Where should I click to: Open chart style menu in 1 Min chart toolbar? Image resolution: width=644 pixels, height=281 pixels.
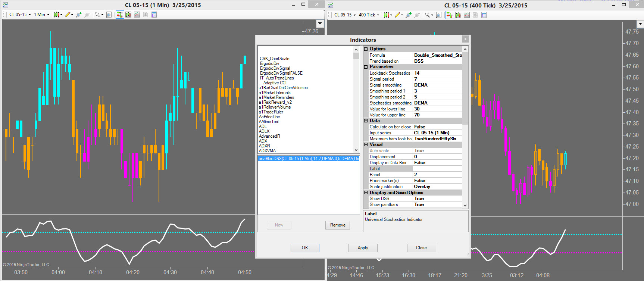[57, 15]
